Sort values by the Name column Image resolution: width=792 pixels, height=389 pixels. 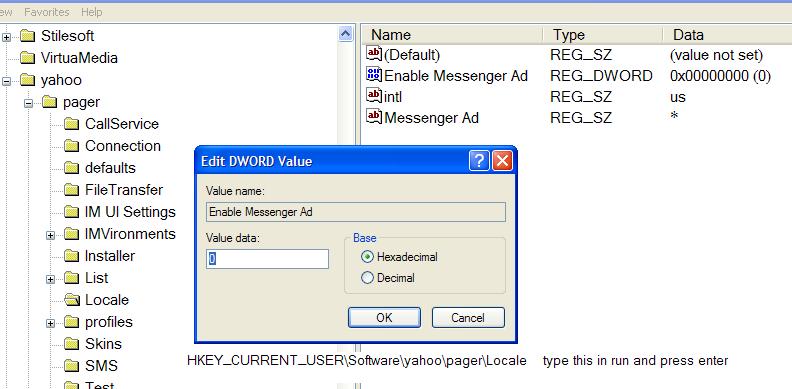click(x=453, y=35)
